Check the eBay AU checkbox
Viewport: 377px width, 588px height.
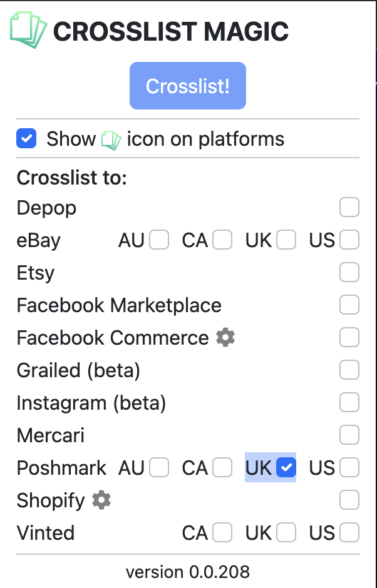click(x=158, y=240)
